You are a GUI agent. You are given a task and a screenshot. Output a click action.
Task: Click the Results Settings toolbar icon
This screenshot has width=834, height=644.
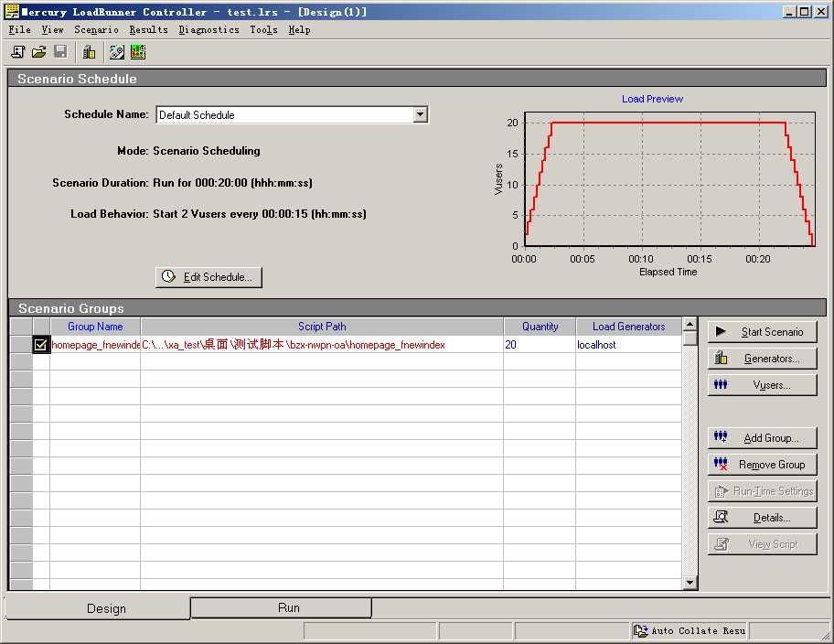[116, 51]
